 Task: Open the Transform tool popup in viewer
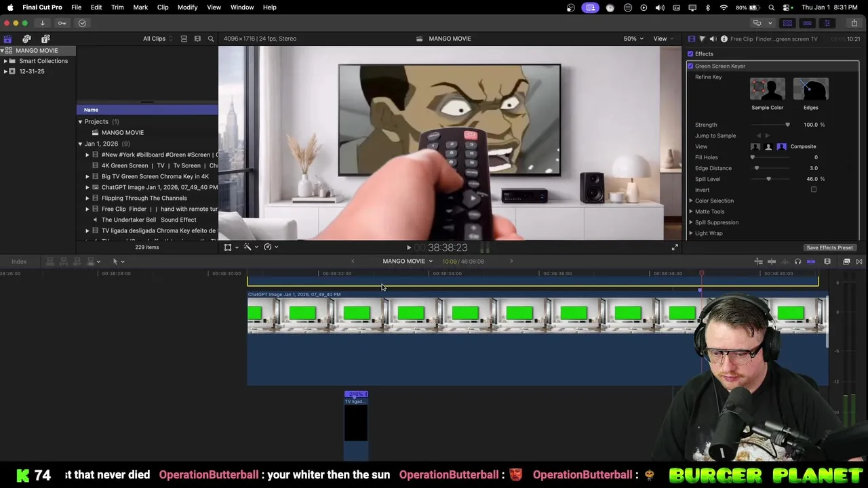click(x=230, y=247)
